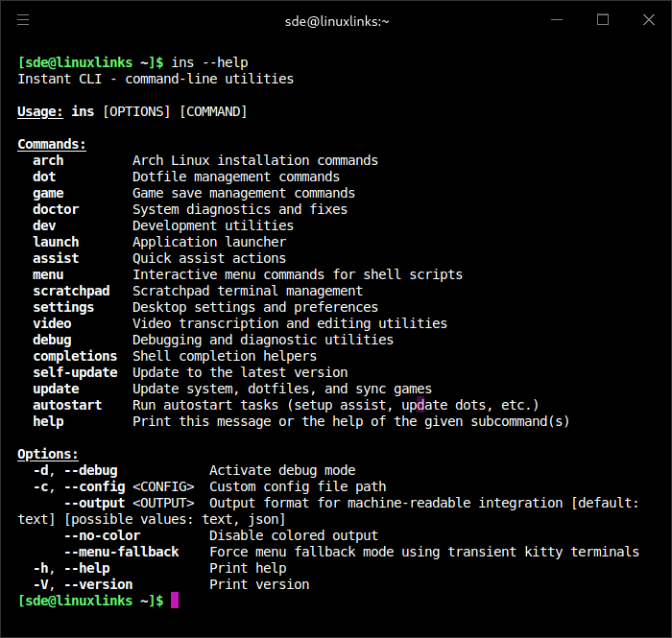
Task: Click the magenta cursor at the prompt
Action: [175, 601]
